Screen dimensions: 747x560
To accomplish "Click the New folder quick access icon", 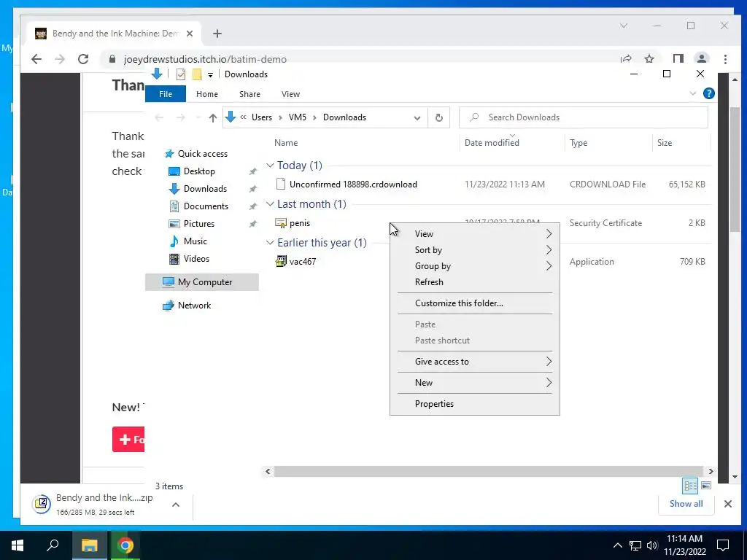I will pos(197,74).
